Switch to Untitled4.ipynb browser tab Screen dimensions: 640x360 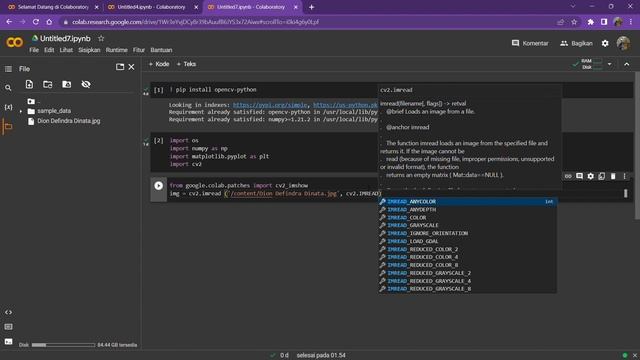(152, 7)
